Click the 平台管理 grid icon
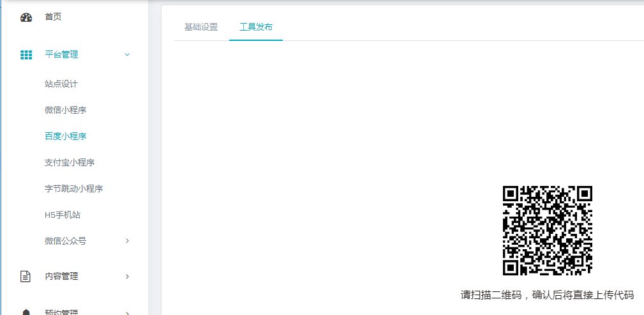644x315 pixels. pyautogui.click(x=26, y=55)
